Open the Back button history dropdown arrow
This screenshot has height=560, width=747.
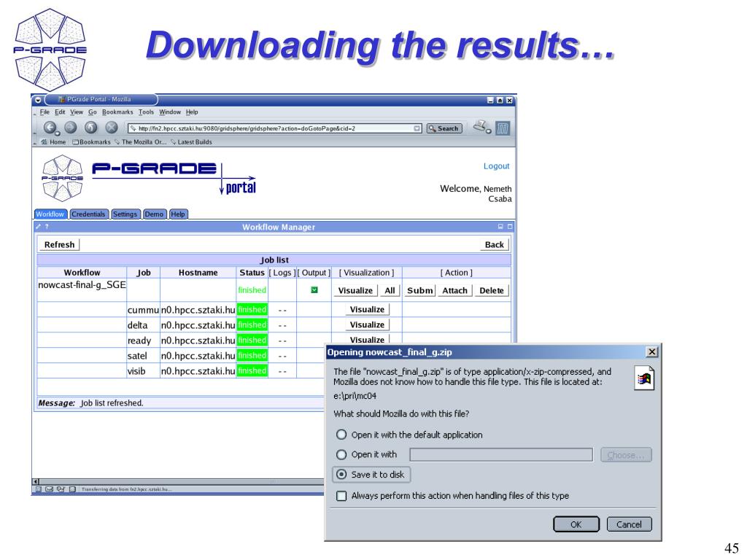coord(57,133)
